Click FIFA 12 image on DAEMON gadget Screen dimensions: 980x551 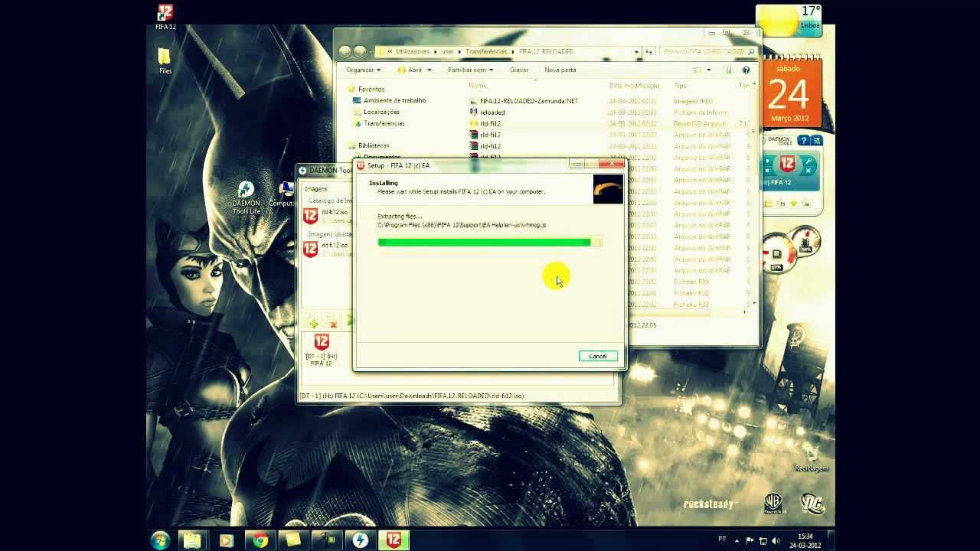click(x=787, y=164)
